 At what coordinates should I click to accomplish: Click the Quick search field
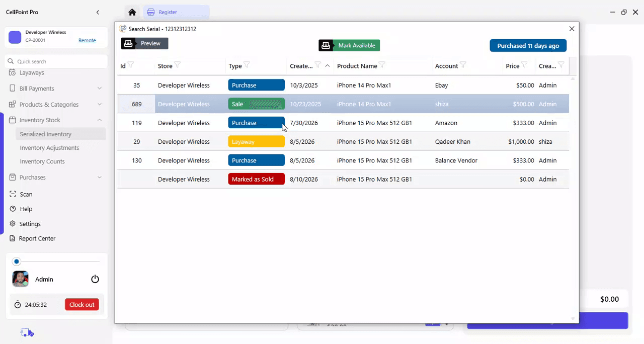coord(56,61)
